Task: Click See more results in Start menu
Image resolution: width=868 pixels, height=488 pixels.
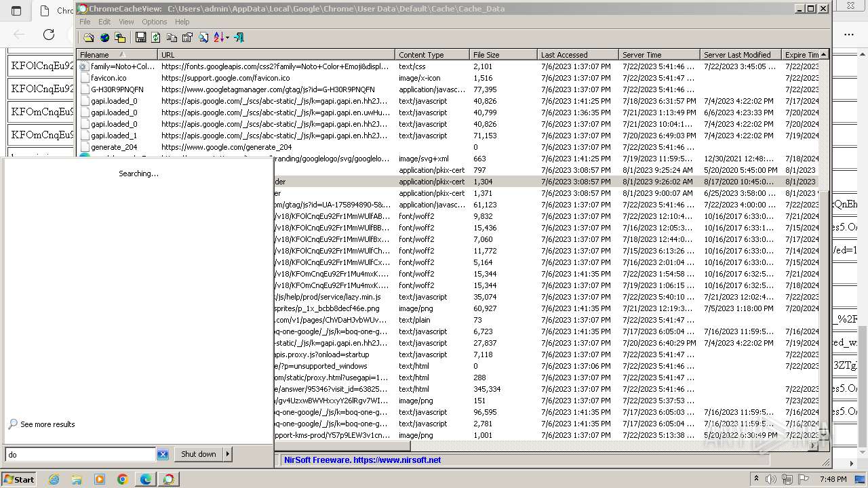Action: pos(47,424)
